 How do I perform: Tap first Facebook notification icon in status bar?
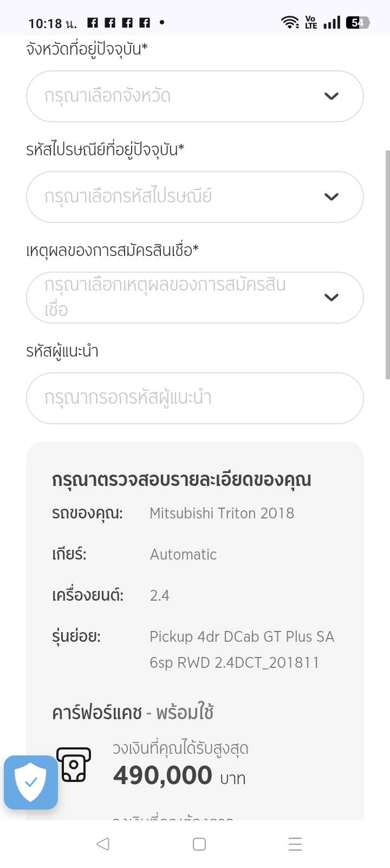click(93, 22)
